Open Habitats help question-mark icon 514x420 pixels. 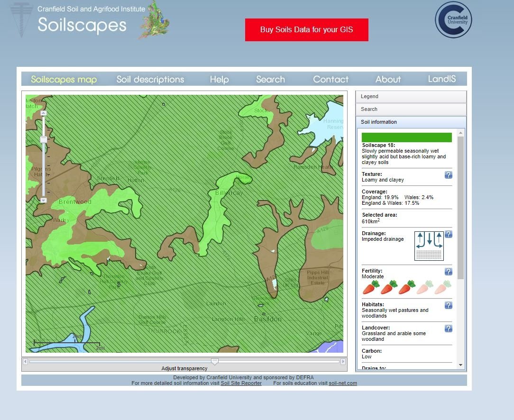449,305
